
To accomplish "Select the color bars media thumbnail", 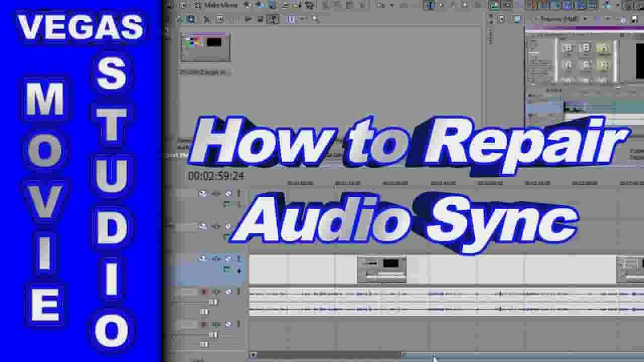I will [x=205, y=48].
